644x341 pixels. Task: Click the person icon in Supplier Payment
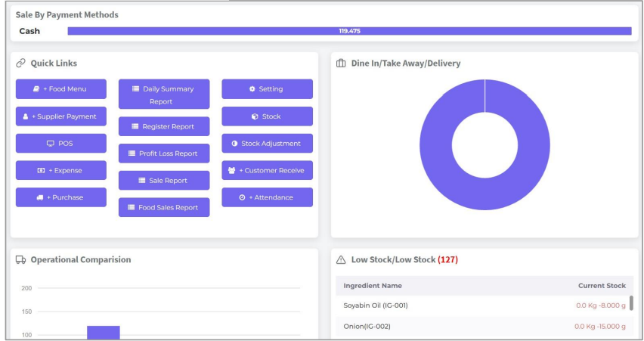click(x=26, y=116)
